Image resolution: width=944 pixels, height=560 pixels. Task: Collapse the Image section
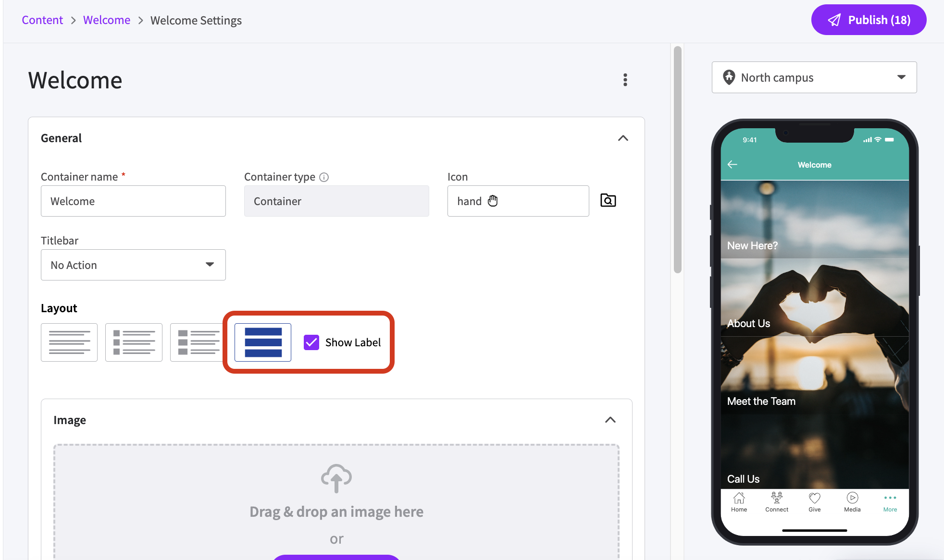tap(610, 420)
